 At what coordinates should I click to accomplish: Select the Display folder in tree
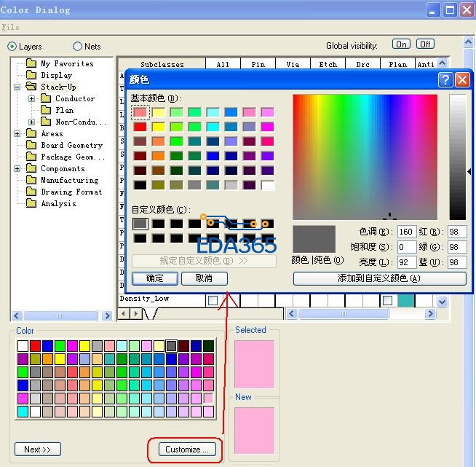(x=56, y=75)
